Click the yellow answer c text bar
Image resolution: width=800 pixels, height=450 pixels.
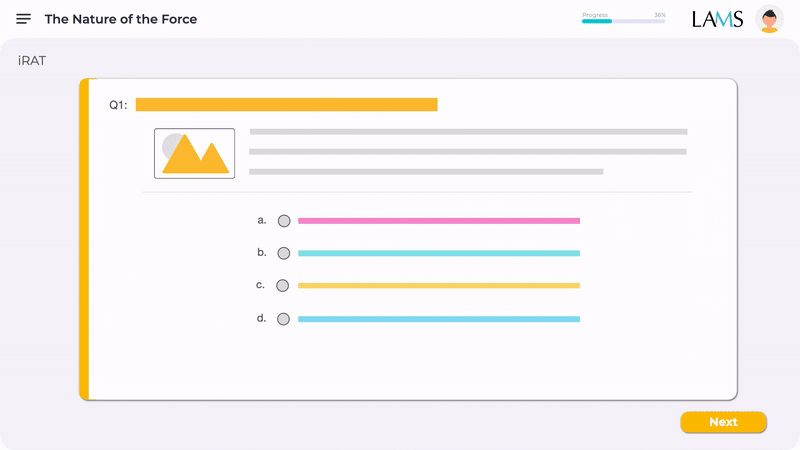439,286
